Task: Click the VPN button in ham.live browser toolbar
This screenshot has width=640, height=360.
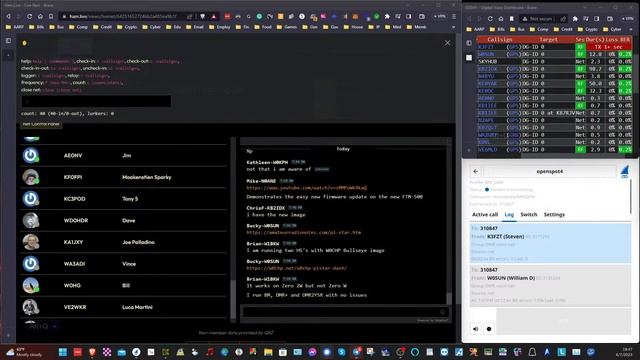Action: click(x=440, y=16)
